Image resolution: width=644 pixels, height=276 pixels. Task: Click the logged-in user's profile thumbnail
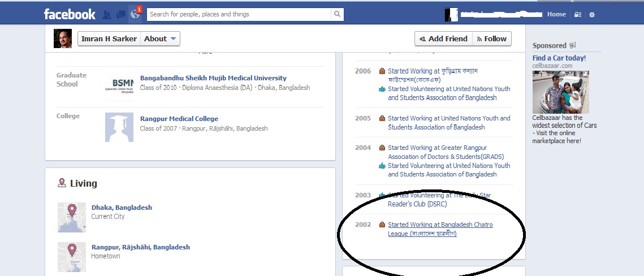coord(451,14)
